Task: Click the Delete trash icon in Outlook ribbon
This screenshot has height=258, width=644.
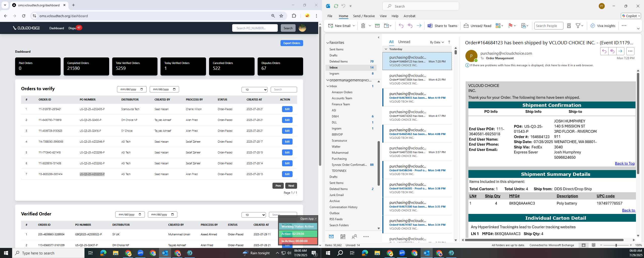Action: (x=363, y=26)
